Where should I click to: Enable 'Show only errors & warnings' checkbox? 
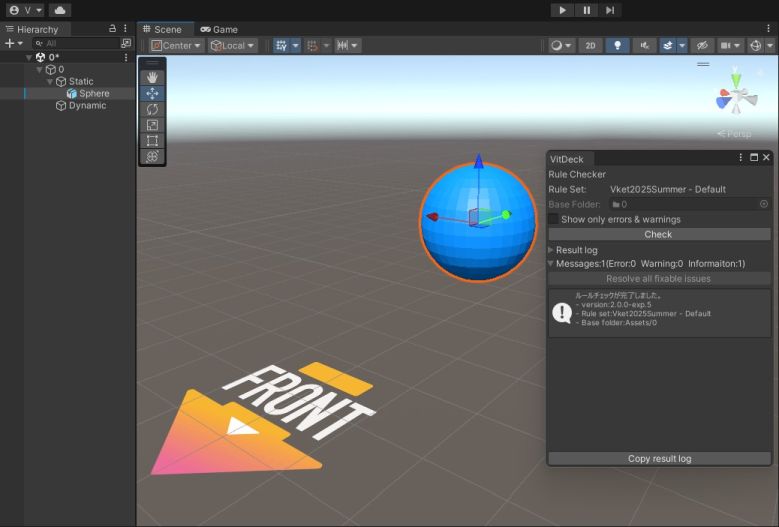point(553,219)
